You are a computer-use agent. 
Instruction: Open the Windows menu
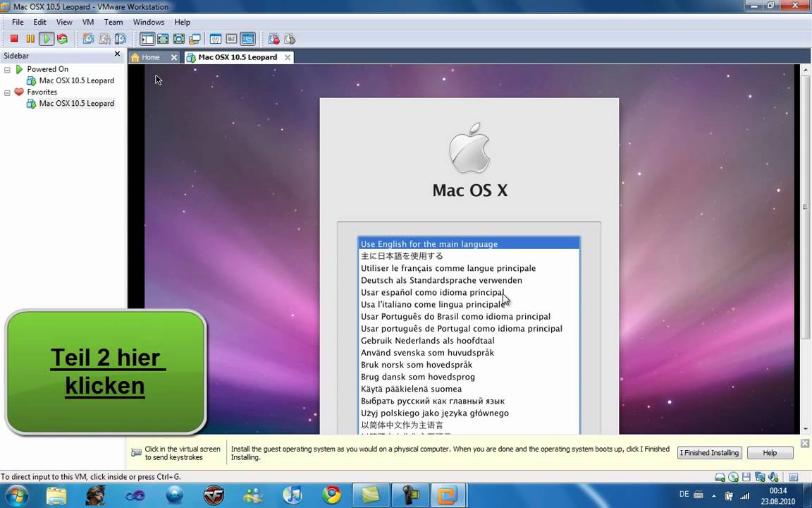pos(149,23)
